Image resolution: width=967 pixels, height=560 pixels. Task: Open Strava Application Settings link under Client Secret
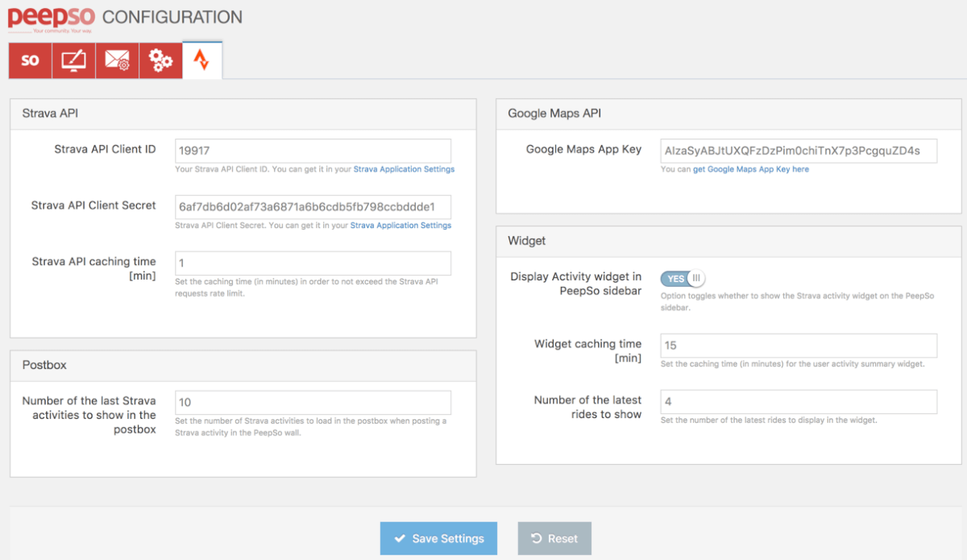pos(400,226)
